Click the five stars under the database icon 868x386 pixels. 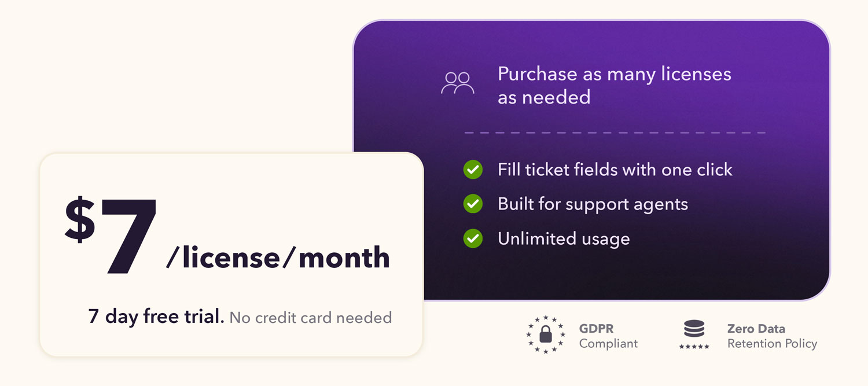(x=694, y=346)
